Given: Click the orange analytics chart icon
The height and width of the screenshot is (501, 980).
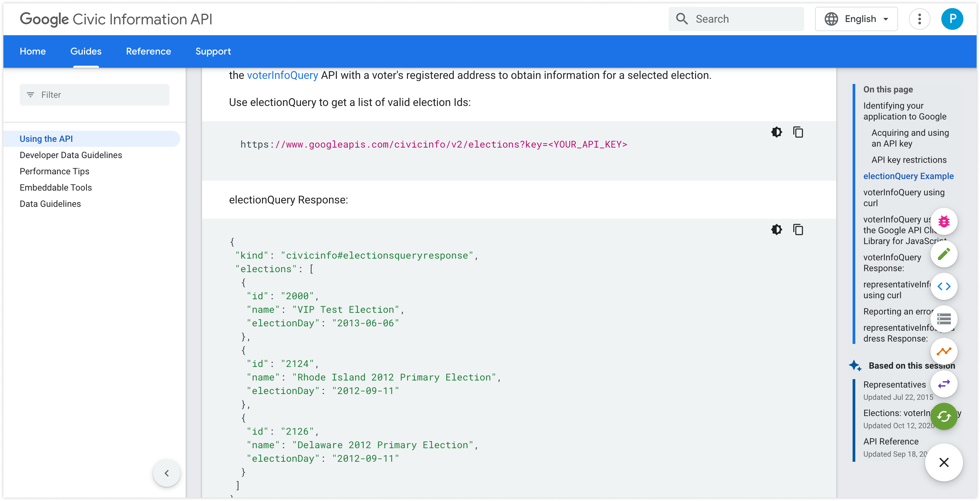Looking at the screenshot, I should (x=943, y=351).
